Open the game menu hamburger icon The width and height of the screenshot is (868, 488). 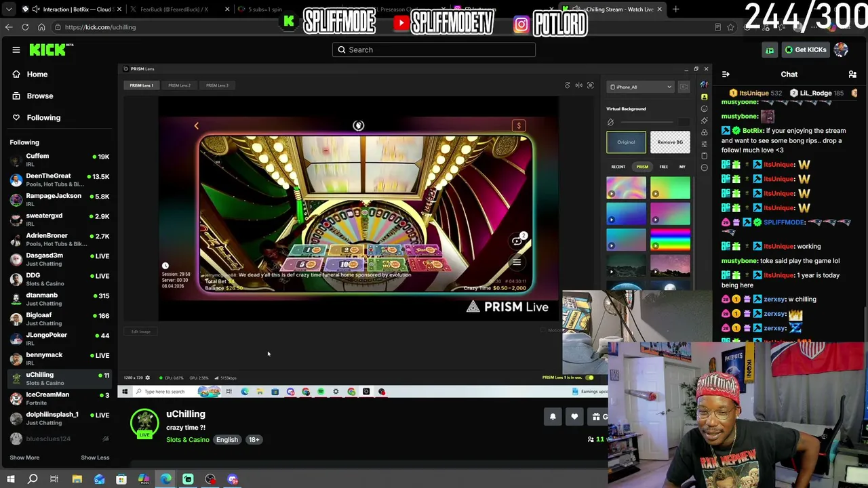[x=517, y=262]
